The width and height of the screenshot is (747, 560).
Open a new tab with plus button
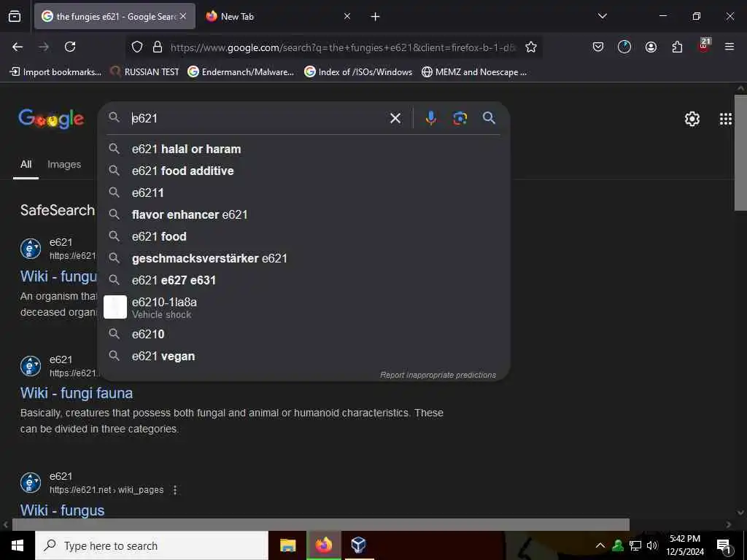click(x=376, y=17)
